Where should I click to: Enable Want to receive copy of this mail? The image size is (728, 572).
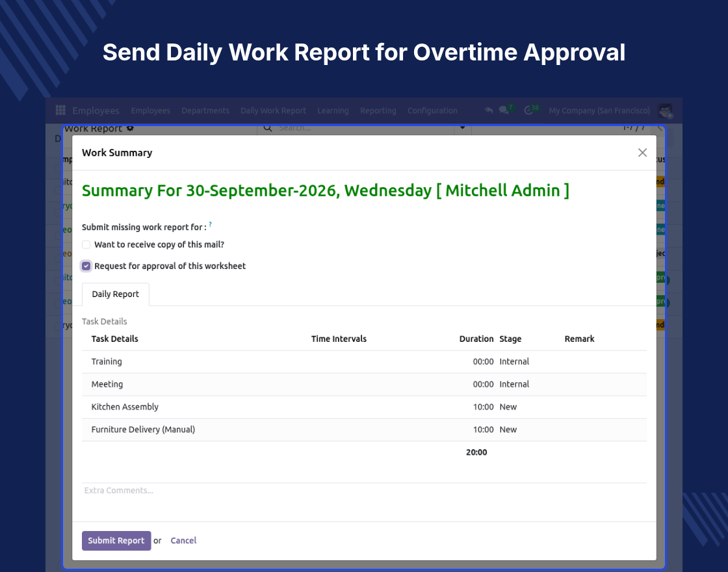point(86,244)
